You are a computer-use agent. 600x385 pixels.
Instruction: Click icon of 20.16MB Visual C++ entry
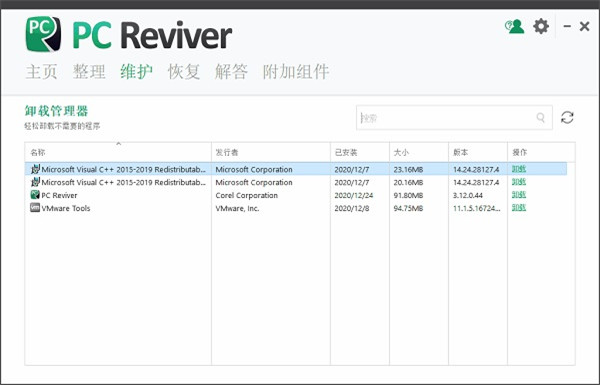click(35, 182)
